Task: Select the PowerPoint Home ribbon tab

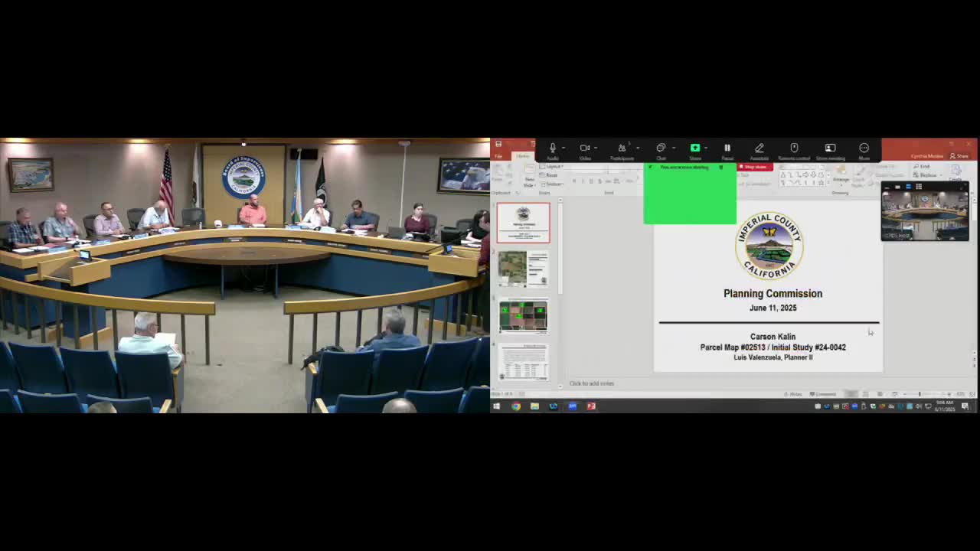Action: pos(522,156)
